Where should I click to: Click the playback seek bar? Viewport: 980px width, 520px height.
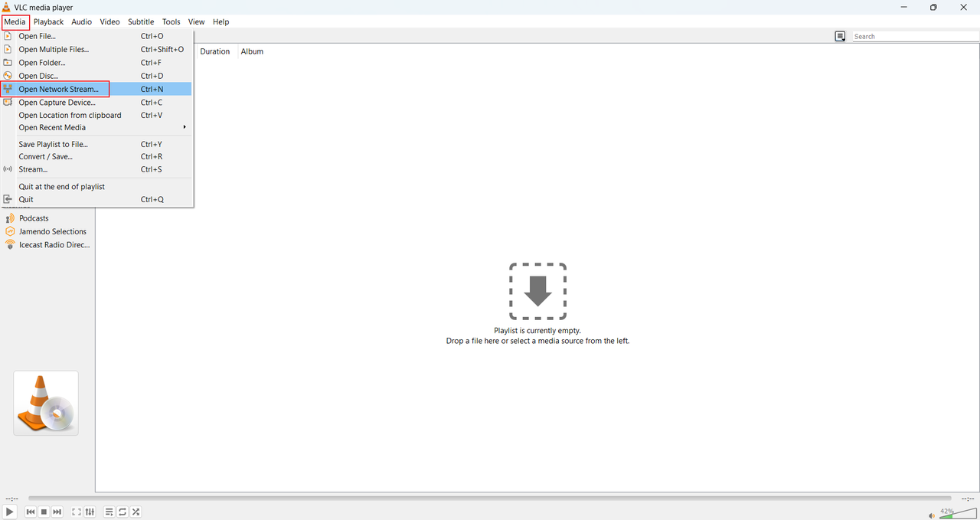pyautogui.click(x=490, y=498)
